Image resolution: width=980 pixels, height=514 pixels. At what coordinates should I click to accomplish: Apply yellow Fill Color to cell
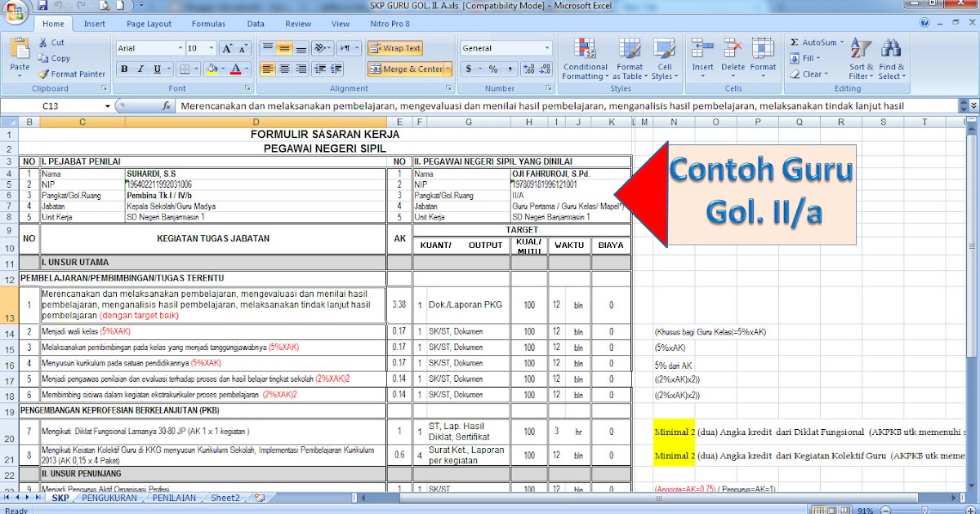[212, 69]
